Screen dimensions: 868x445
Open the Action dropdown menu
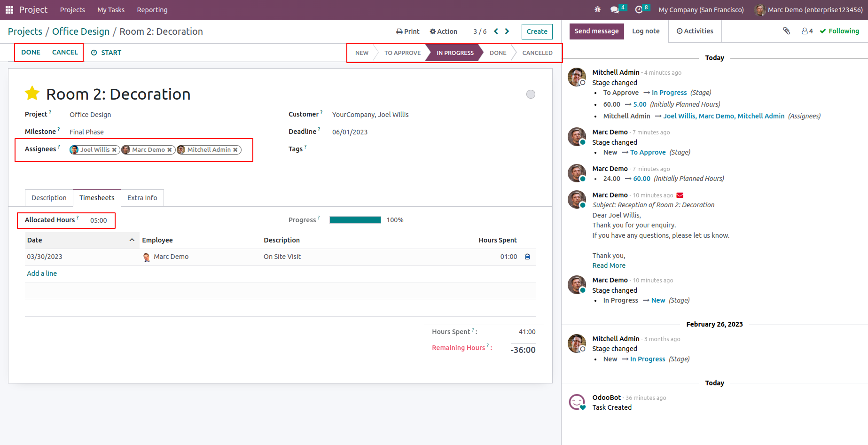(x=443, y=31)
